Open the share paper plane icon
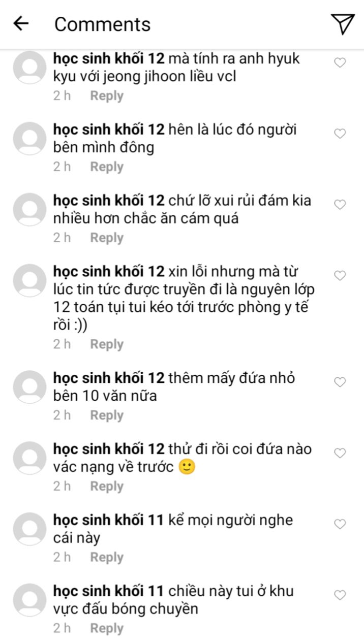Screen dimensions: 364x644 click(x=342, y=24)
